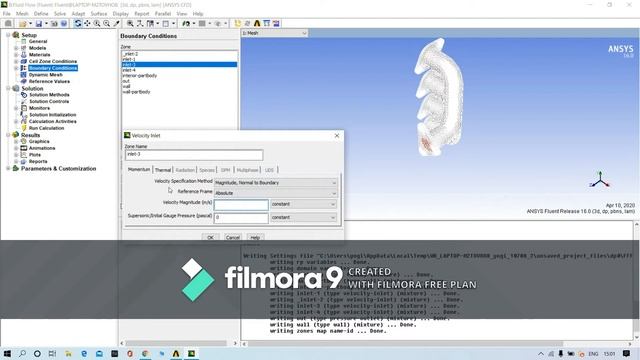Collapse the Solution tree node
This screenshot has width=640, height=360.
[8, 88]
